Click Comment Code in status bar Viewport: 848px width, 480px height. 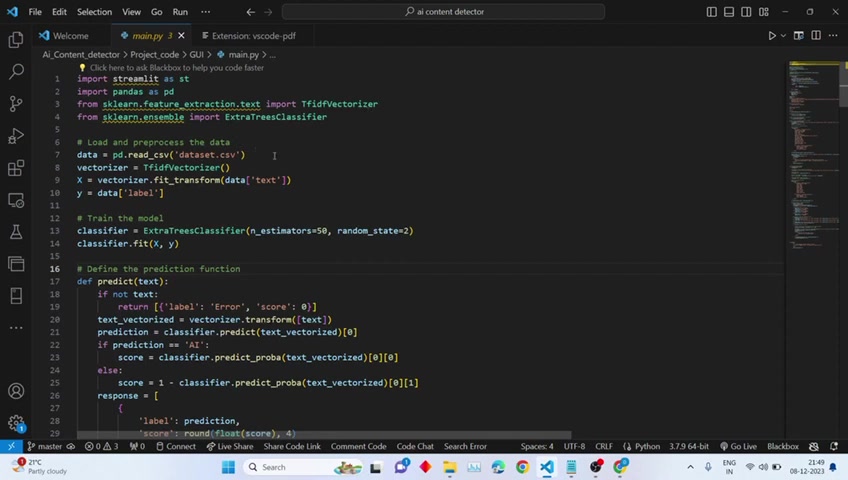(359, 446)
